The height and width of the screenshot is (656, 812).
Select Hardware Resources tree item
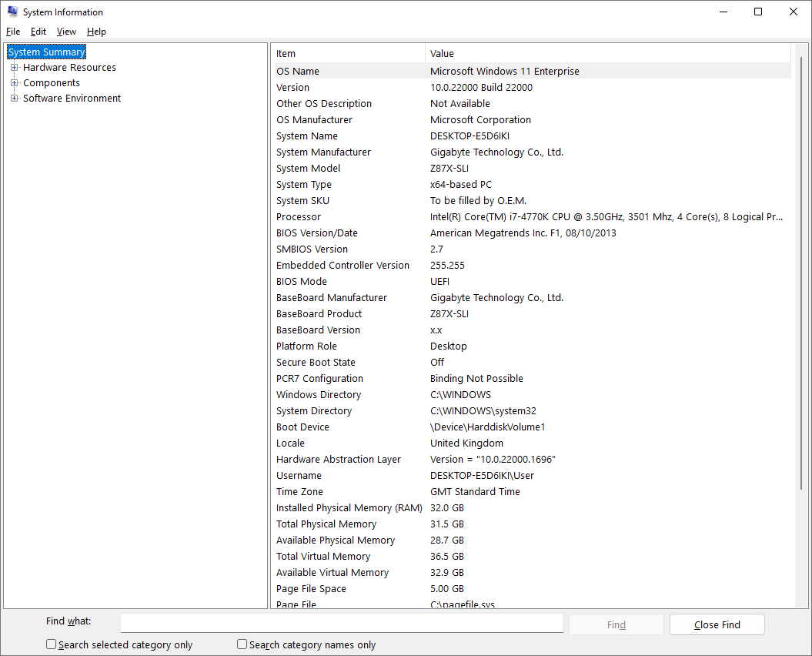(x=69, y=67)
